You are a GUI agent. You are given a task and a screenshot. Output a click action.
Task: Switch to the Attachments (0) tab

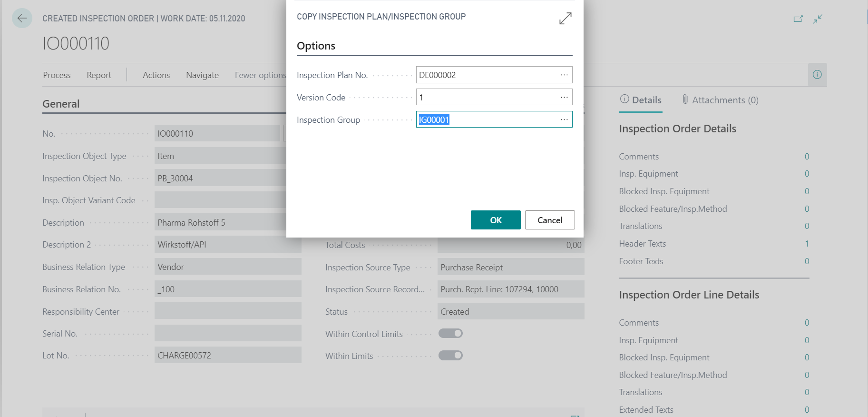720,100
